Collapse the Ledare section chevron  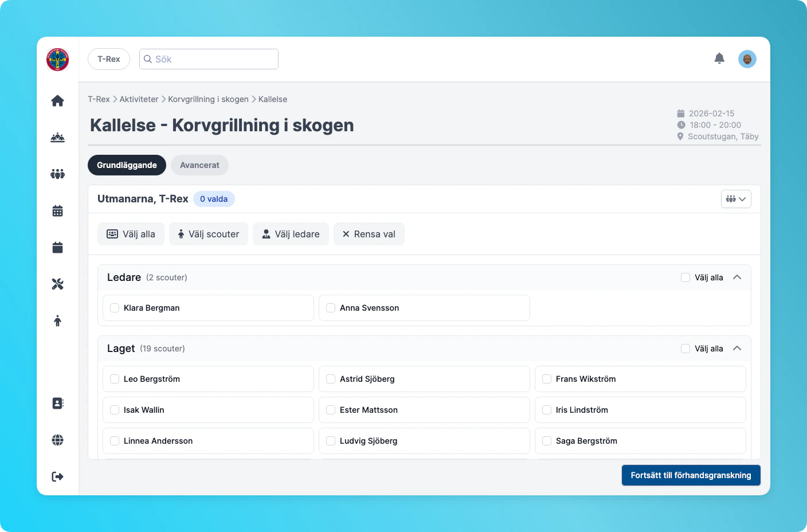pos(738,277)
